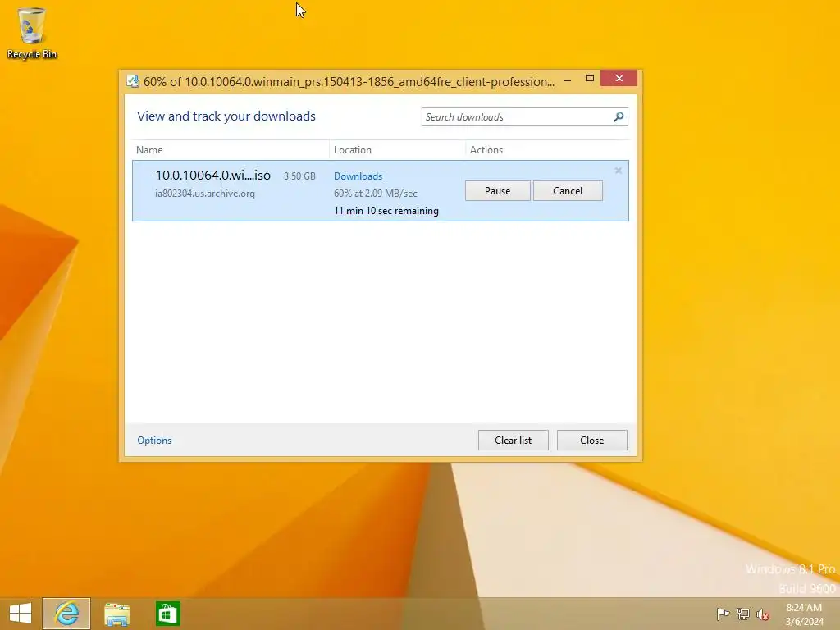Viewport: 840px width, 630px height.
Task: Click the network tray icon
Action: [x=743, y=614]
